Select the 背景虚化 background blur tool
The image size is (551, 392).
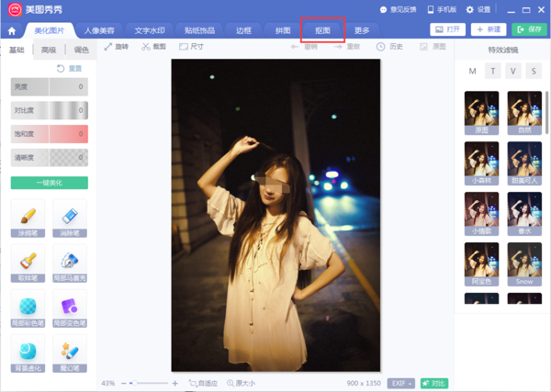(x=28, y=353)
